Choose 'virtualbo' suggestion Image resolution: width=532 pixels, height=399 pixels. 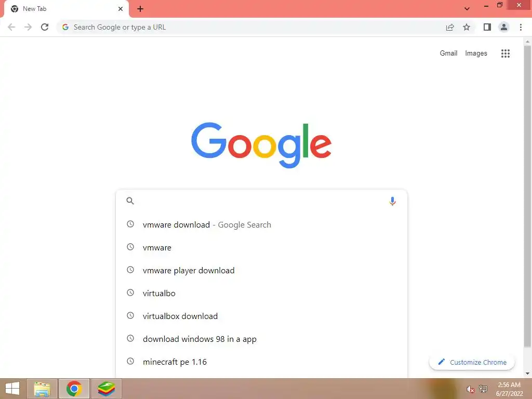coord(261,293)
